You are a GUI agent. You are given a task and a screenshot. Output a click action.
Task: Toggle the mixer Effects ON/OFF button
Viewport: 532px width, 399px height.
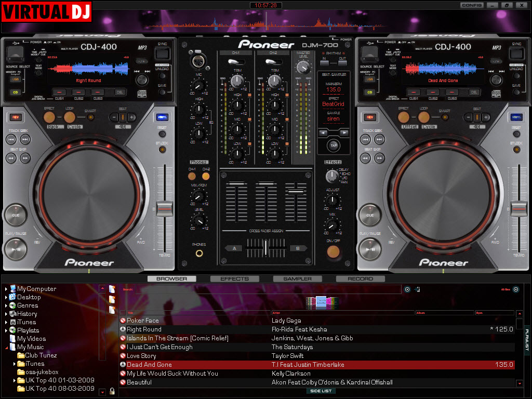click(332, 252)
